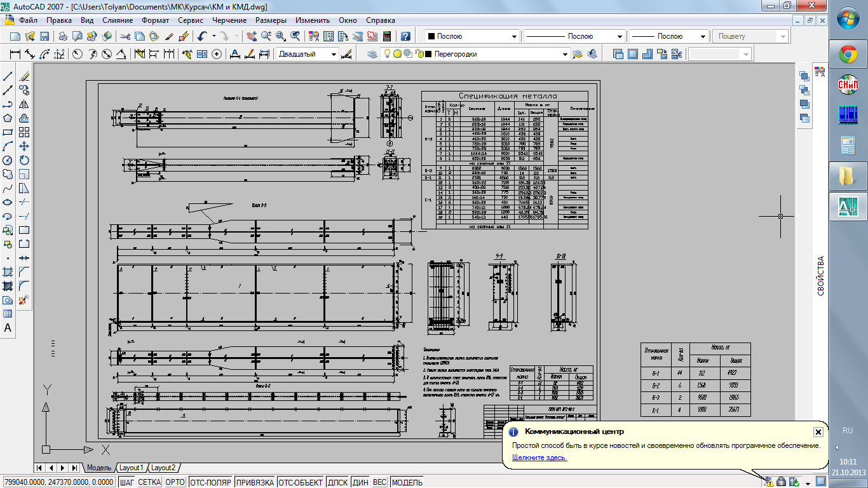The height and width of the screenshot is (488, 868).
Task: Click the Radius Dimension icon
Action: click(x=78, y=54)
